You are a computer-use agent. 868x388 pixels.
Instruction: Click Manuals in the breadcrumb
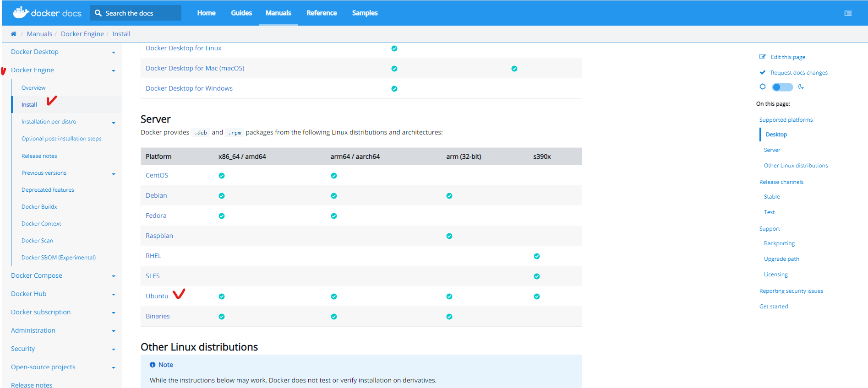[39, 34]
